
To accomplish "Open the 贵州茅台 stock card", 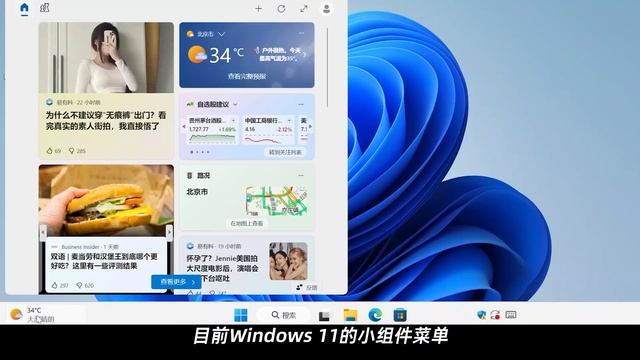I will [212, 130].
